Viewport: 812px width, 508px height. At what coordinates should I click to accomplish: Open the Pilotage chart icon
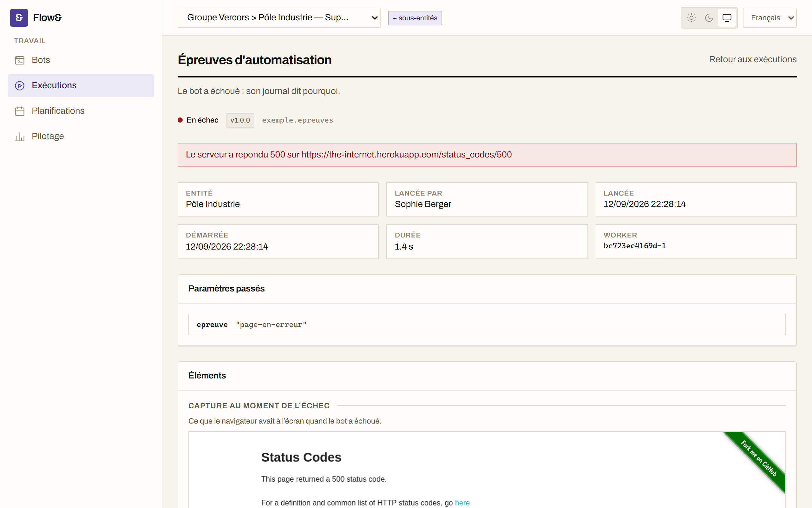click(20, 137)
